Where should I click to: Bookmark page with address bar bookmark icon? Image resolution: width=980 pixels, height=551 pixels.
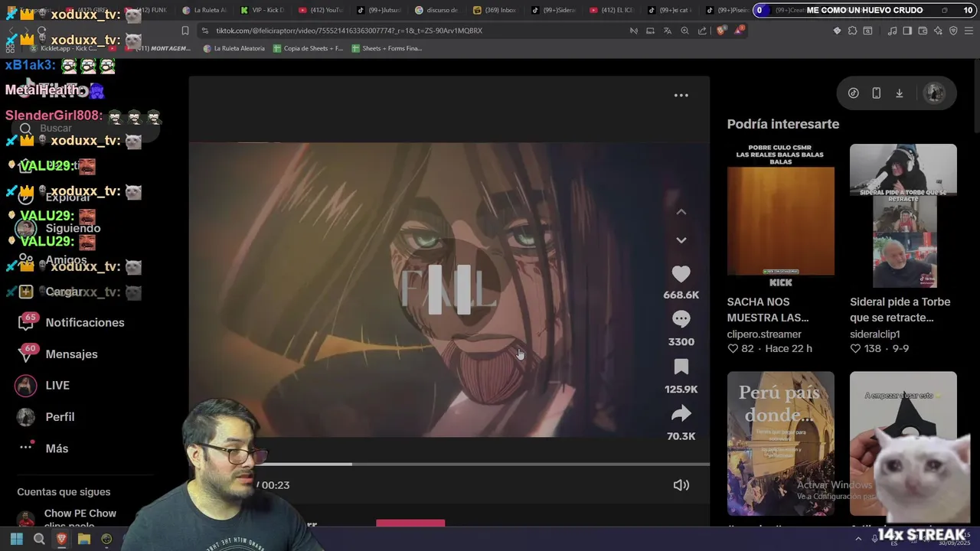pyautogui.click(x=185, y=31)
